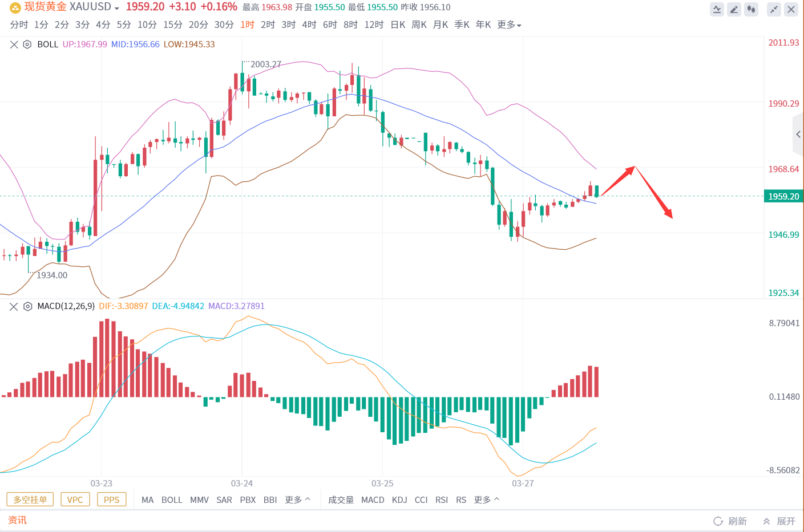804x532 pixels.
Task: Expand the 更多 timeframe dropdown
Action: (x=509, y=25)
